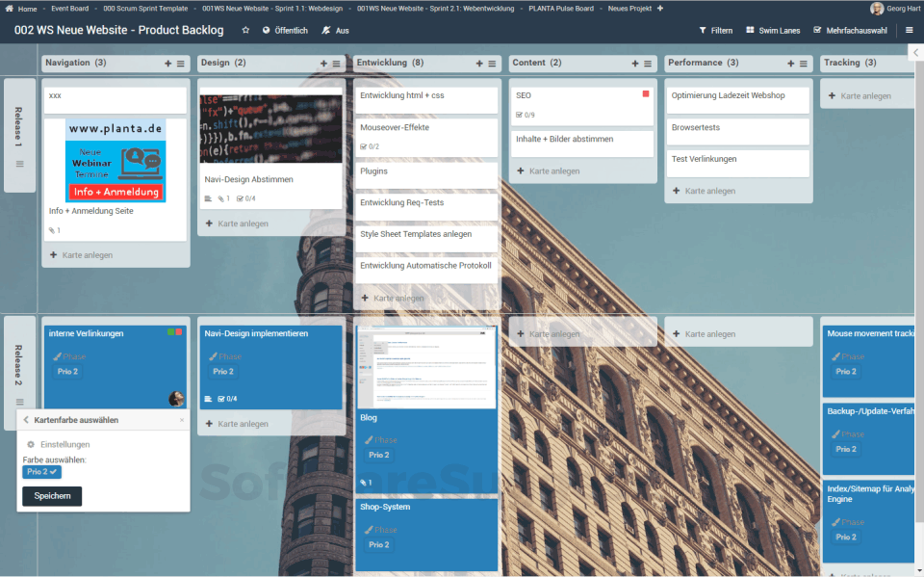
Task: Open Entwicklung column list menu
Action: (x=492, y=64)
